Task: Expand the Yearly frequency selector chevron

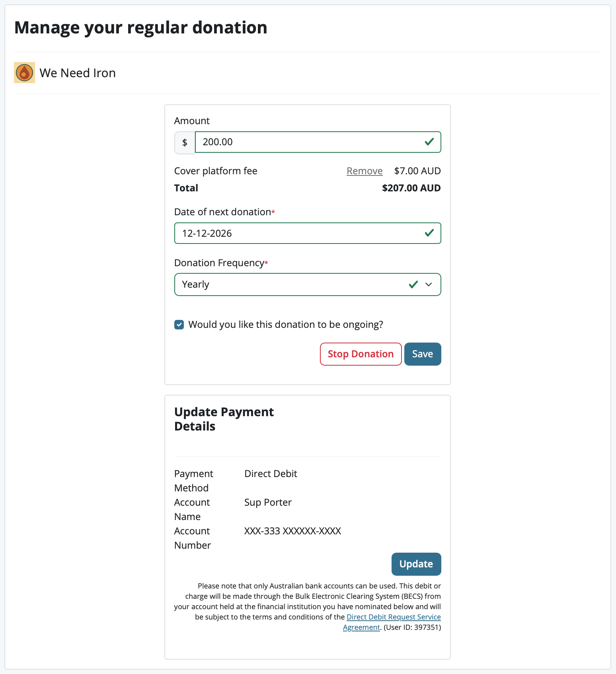Action: [x=429, y=284]
